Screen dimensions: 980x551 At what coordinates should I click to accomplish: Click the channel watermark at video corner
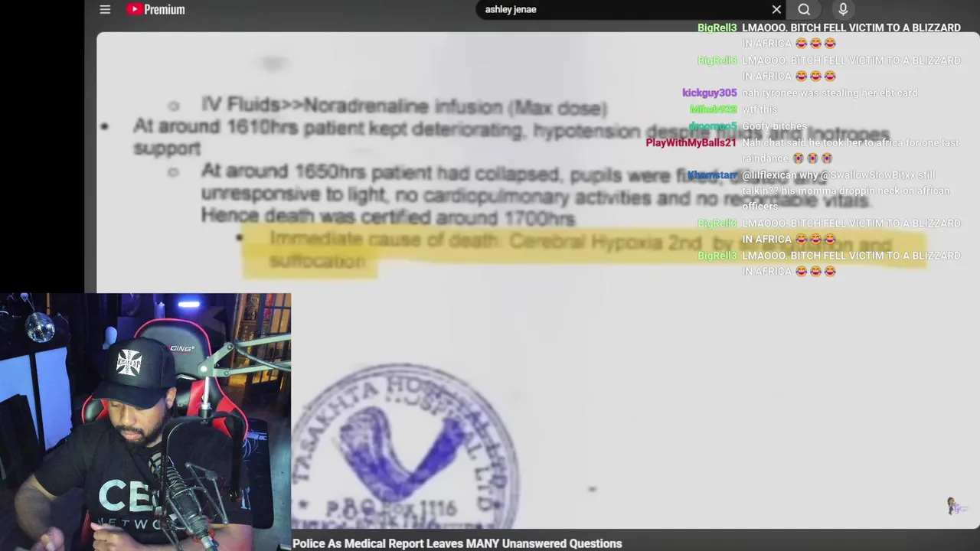pyautogui.click(x=956, y=506)
